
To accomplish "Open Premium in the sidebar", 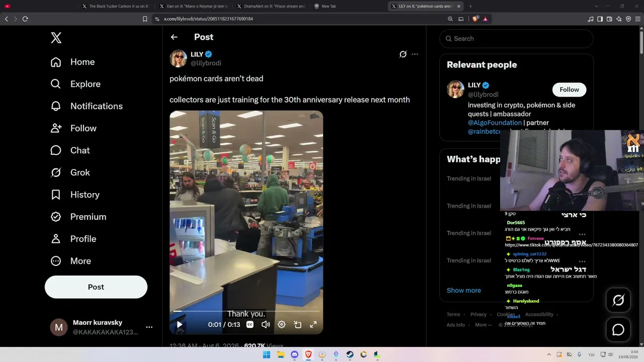I will click(78, 217).
